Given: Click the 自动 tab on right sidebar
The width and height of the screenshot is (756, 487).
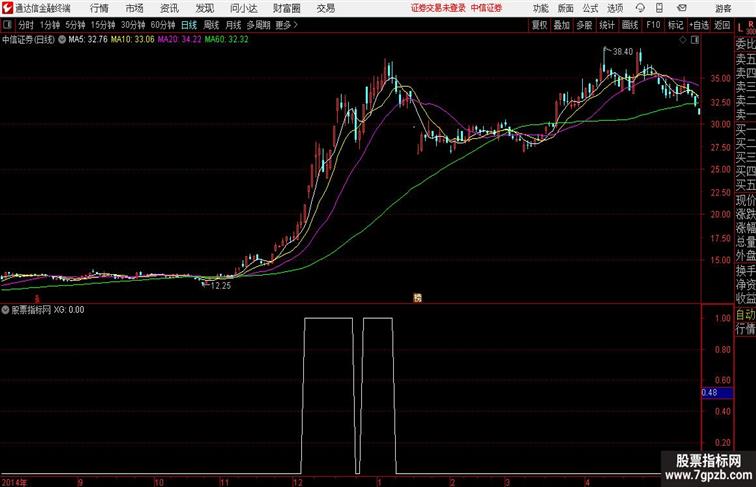Looking at the screenshot, I should 745,315.
